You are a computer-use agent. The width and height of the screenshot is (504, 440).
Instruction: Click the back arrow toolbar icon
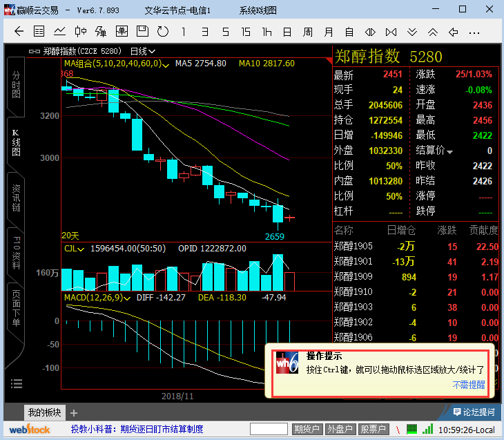(19, 32)
